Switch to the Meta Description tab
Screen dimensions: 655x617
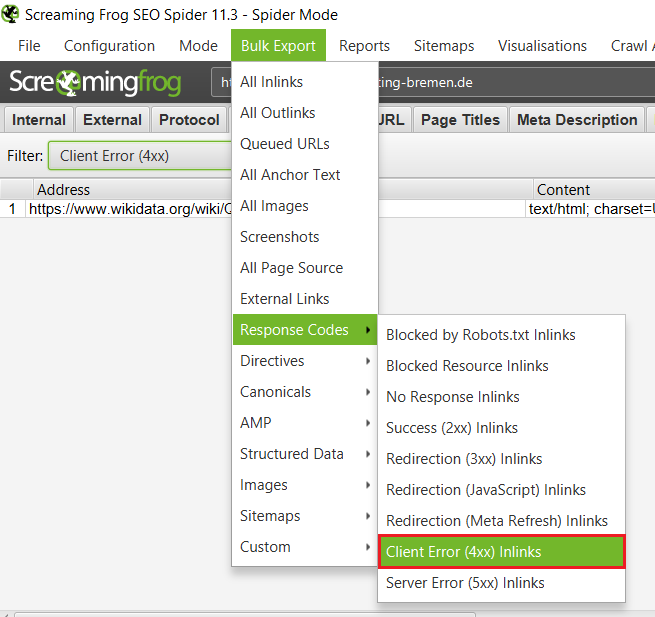point(577,120)
